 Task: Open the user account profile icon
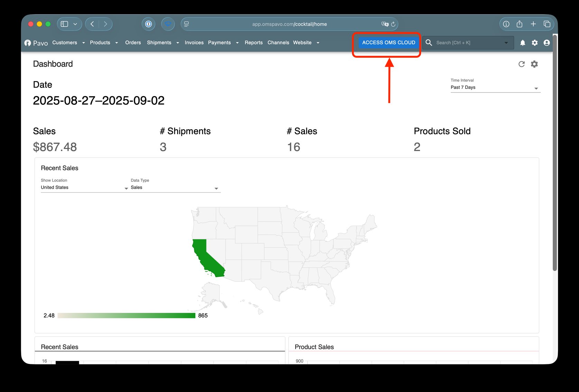click(546, 43)
